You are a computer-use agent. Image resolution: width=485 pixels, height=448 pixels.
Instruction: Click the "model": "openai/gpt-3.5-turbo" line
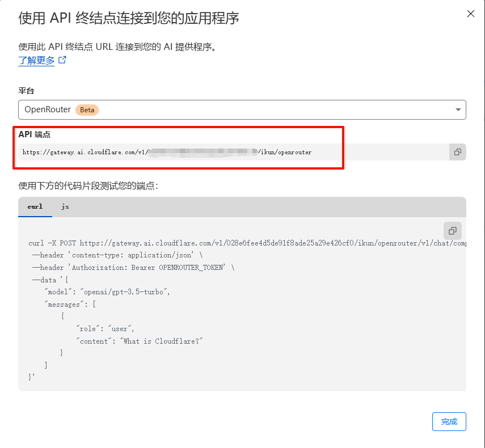pos(107,292)
